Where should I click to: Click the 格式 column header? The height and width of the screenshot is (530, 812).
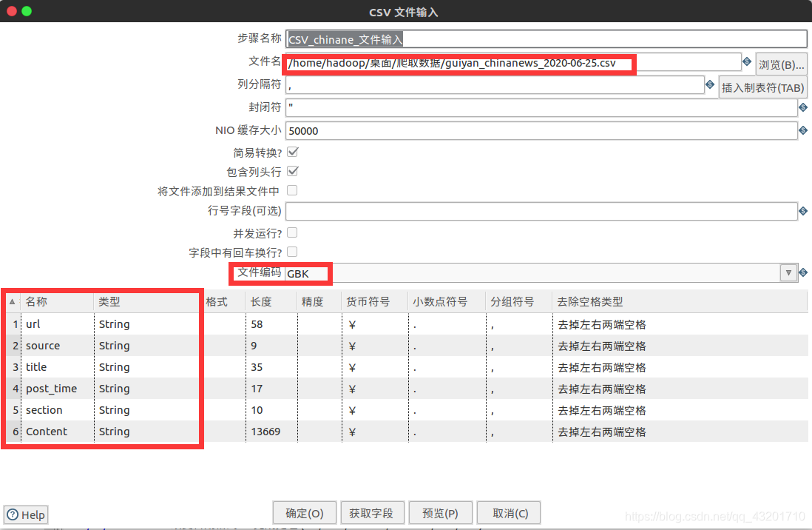click(x=223, y=301)
